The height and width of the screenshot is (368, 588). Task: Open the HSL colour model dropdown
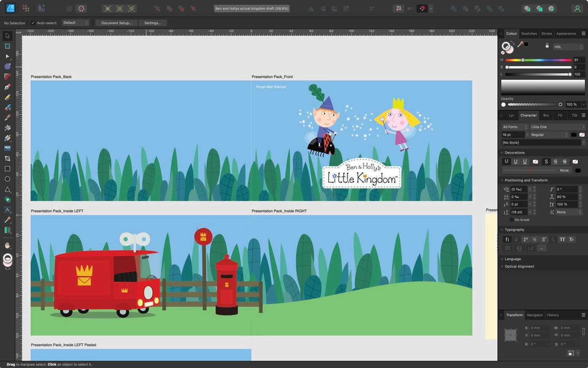tap(568, 47)
